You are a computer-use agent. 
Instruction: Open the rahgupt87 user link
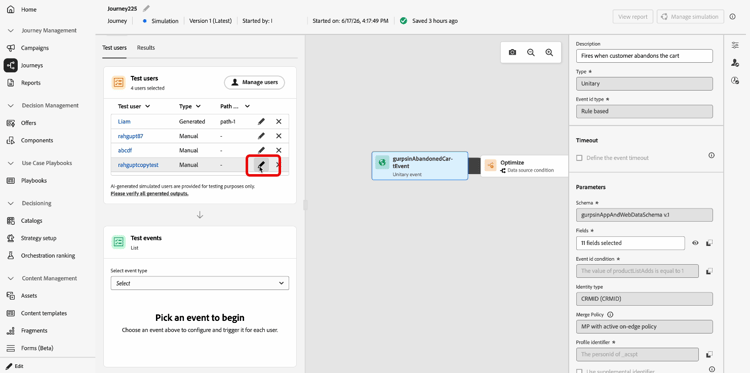click(x=131, y=136)
